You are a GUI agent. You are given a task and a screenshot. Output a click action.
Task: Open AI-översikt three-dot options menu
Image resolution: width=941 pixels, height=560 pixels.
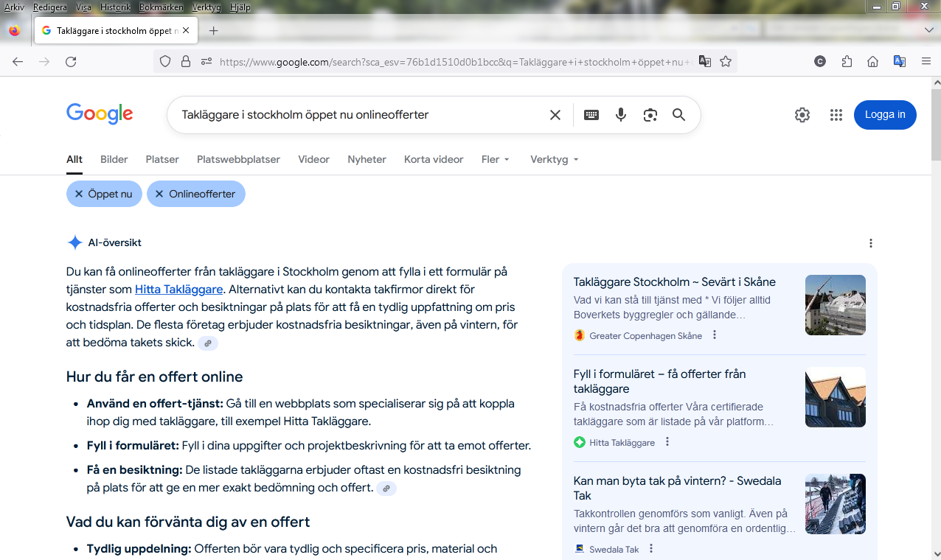pos(871,243)
